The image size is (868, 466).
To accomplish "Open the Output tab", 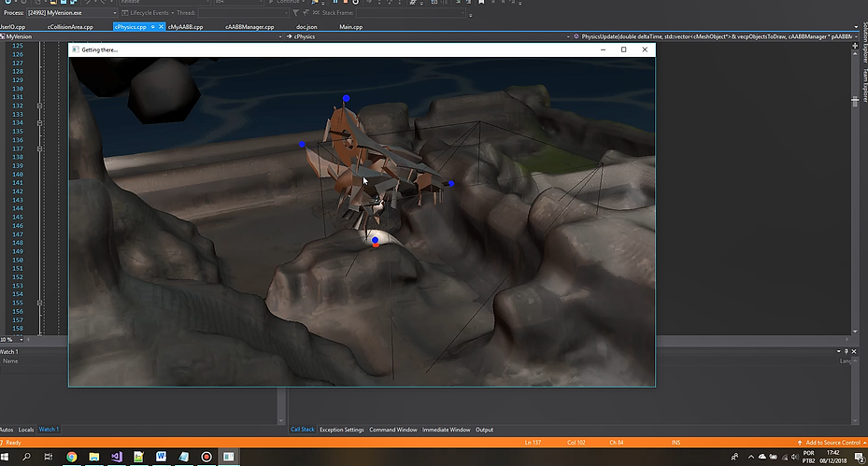I will (x=484, y=430).
